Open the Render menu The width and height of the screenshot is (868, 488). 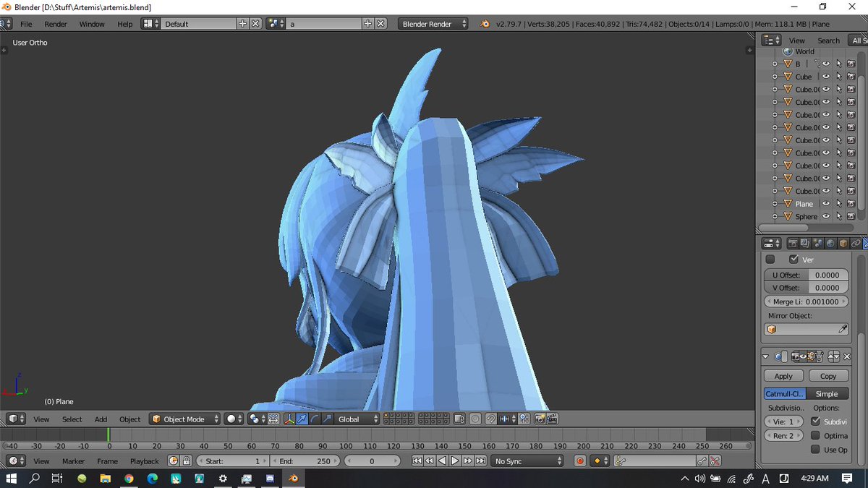click(x=56, y=24)
